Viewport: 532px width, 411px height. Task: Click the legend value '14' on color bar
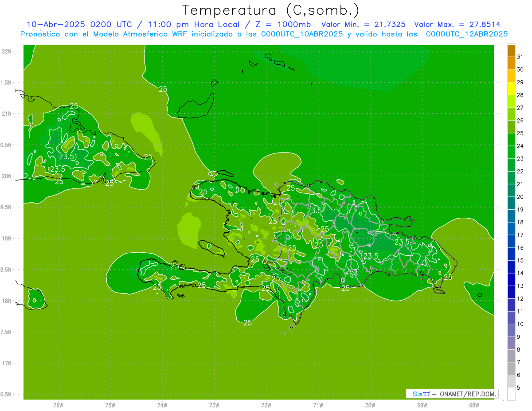point(520,273)
